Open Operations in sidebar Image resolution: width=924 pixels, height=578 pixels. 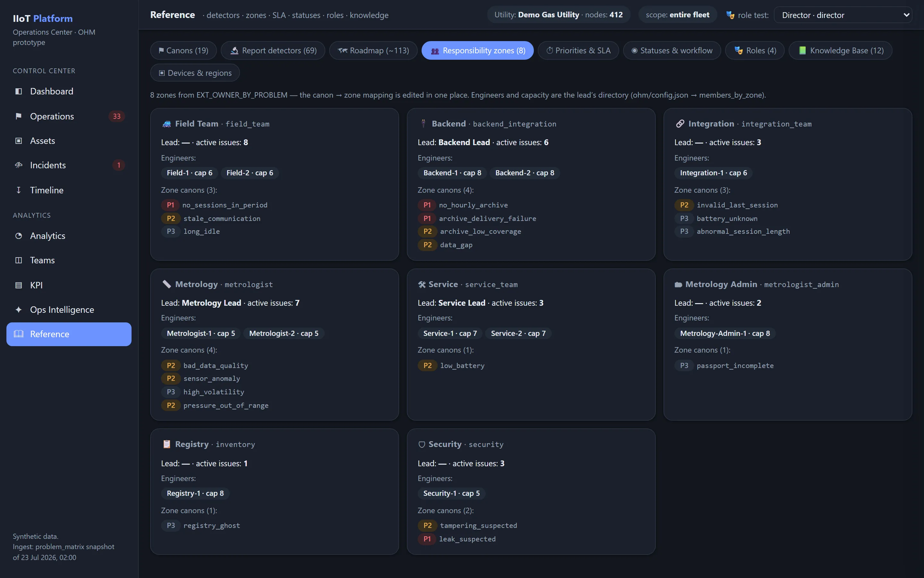pyautogui.click(x=69, y=116)
